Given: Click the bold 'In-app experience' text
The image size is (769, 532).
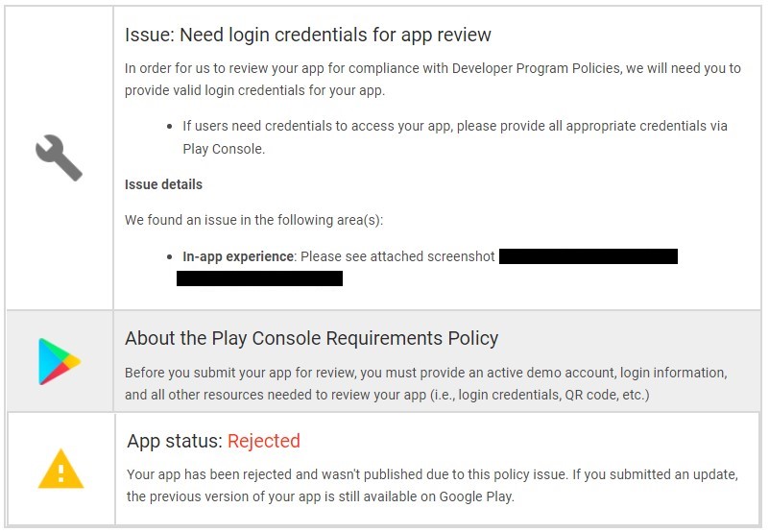Looking at the screenshot, I should click(238, 256).
